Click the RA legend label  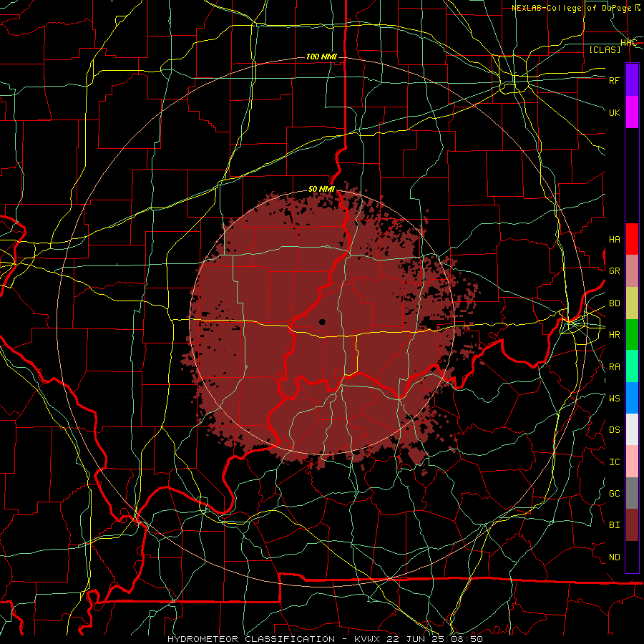coord(615,367)
